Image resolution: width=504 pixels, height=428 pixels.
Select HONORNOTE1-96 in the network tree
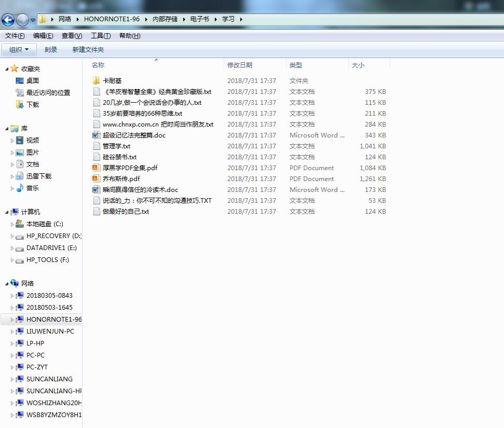tap(54, 320)
